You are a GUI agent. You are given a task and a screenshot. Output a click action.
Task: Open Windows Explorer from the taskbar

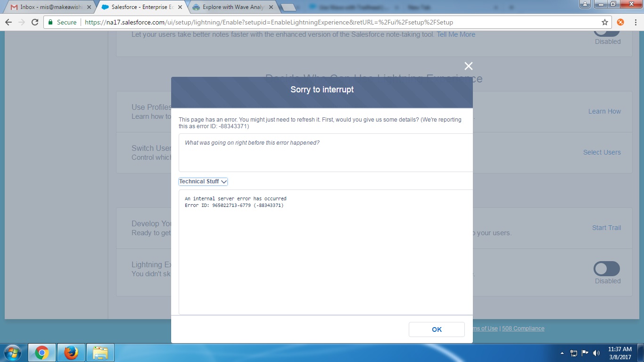point(100,353)
